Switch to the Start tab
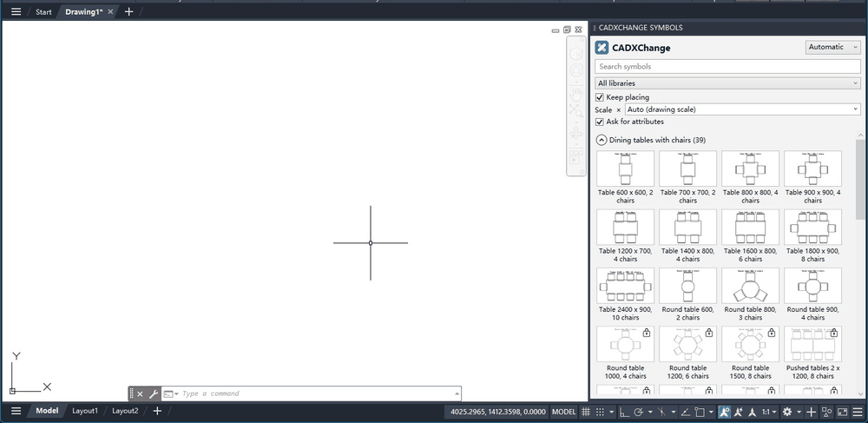The width and height of the screenshot is (868, 423). [43, 11]
